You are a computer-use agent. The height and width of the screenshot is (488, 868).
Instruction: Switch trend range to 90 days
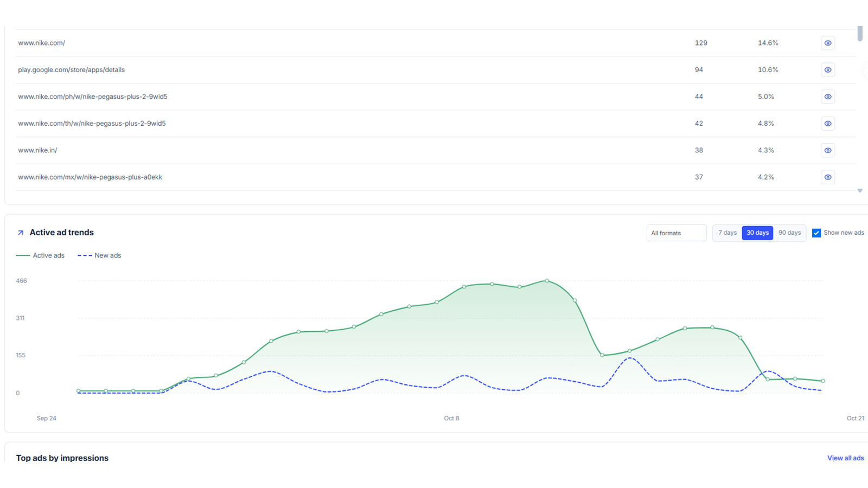(x=789, y=233)
